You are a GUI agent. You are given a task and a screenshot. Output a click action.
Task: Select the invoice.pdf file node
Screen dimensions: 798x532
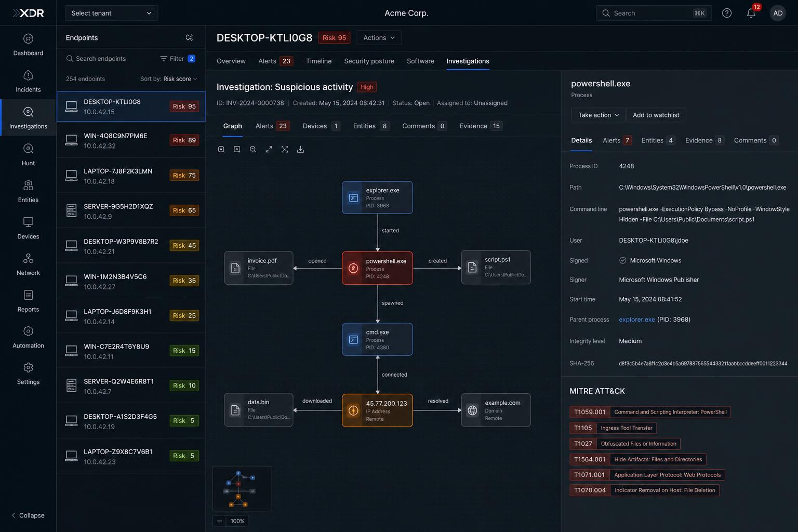coord(259,268)
